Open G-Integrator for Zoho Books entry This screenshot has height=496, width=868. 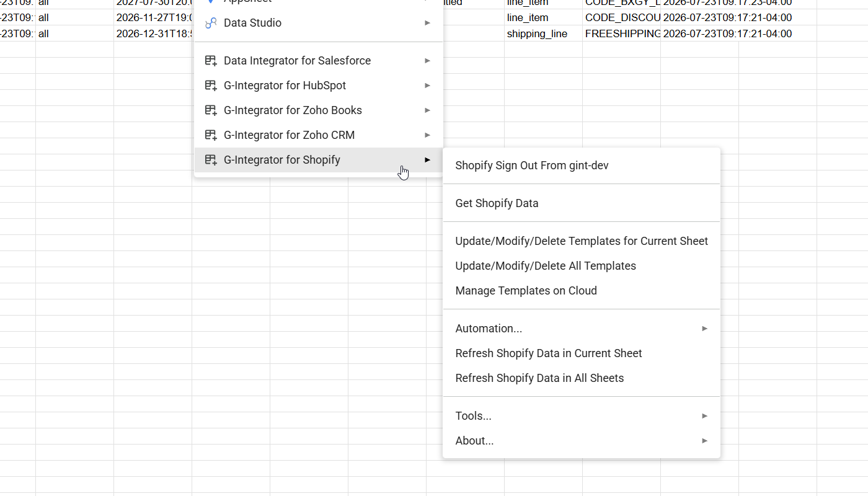(319, 110)
